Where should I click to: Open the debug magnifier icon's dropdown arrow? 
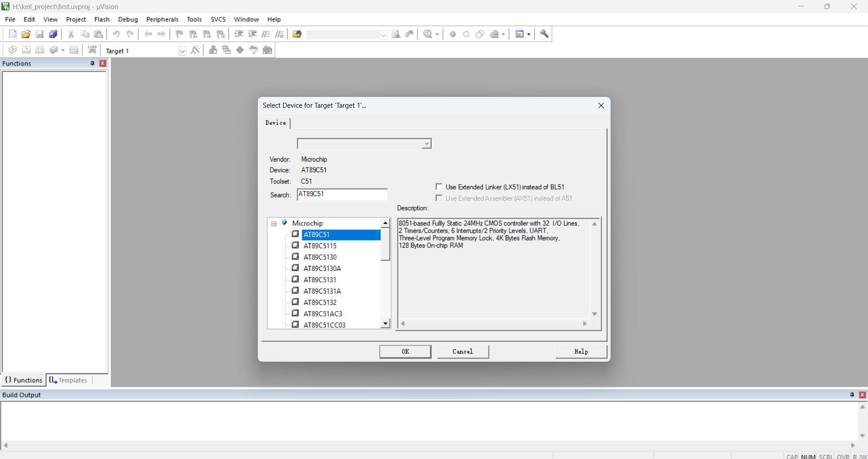437,34
